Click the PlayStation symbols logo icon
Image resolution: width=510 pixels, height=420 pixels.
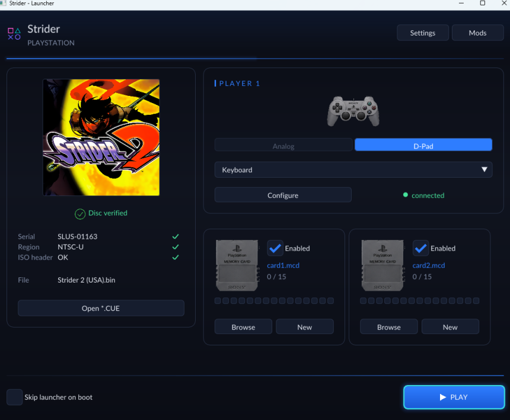(x=14, y=34)
